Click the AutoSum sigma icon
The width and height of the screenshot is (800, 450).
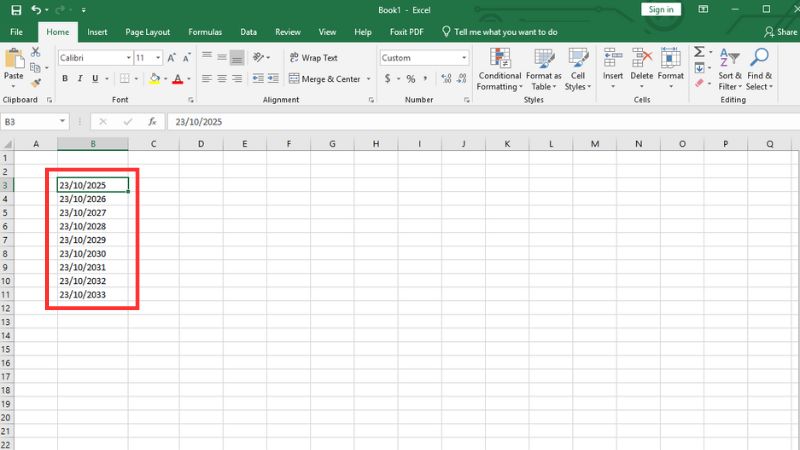click(x=699, y=53)
